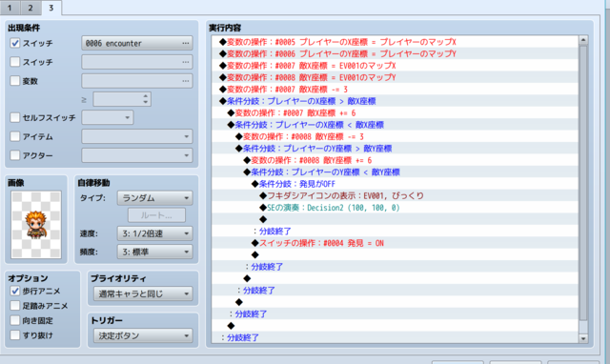Image resolution: width=610 pixels, height=364 pixels.
Task: Enable the すり抜け option
Action: 15,334
